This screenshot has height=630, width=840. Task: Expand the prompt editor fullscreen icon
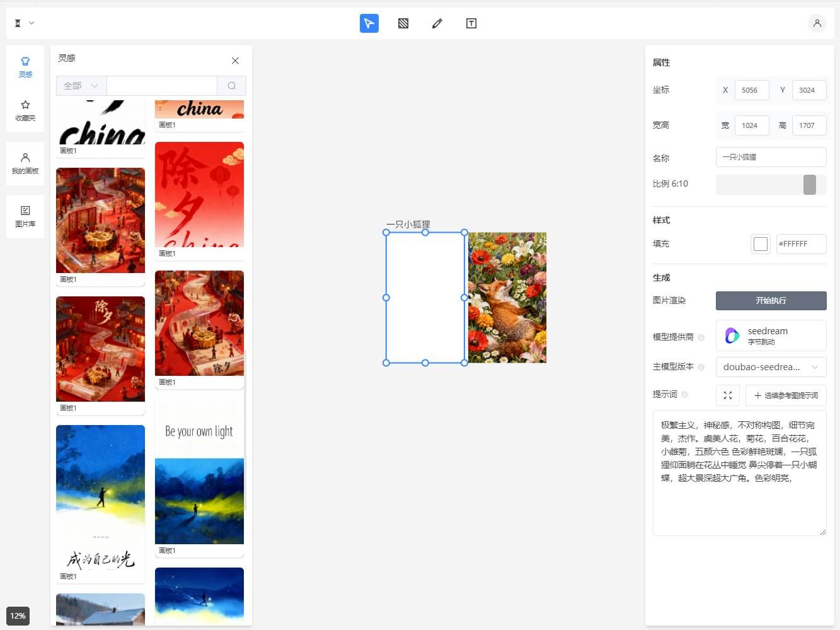point(727,395)
